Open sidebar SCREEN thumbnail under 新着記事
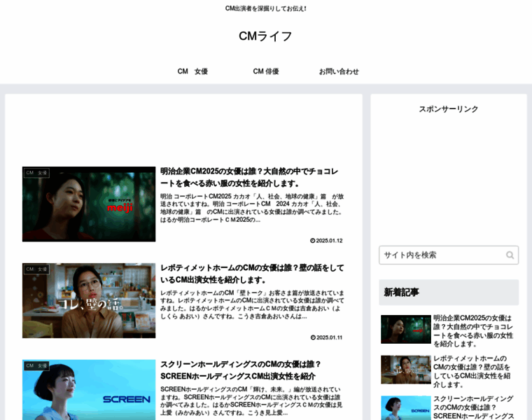The width and height of the screenshot is (532, 420). (x=406, y=408)
